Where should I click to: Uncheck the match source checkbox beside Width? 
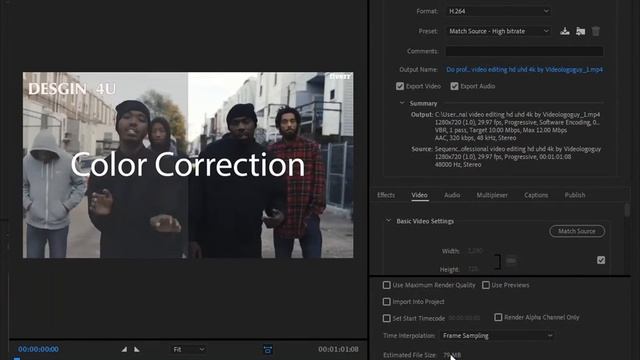[601, 260]
